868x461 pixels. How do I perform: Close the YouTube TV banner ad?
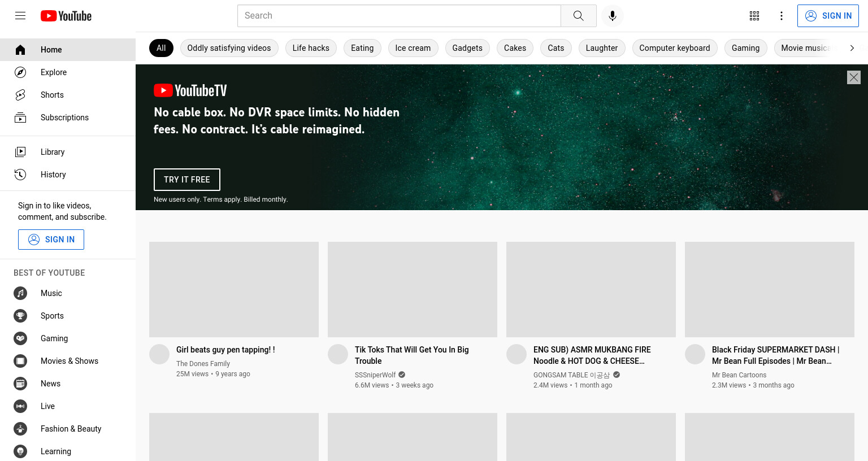(854, 77)
